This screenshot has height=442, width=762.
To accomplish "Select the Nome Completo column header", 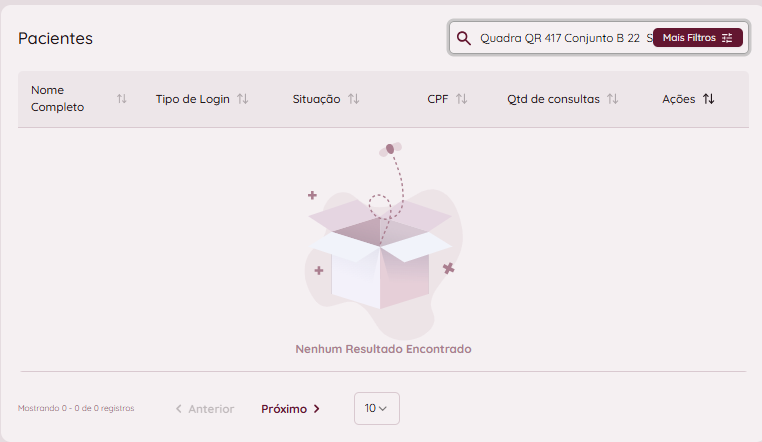I will 57,99.
